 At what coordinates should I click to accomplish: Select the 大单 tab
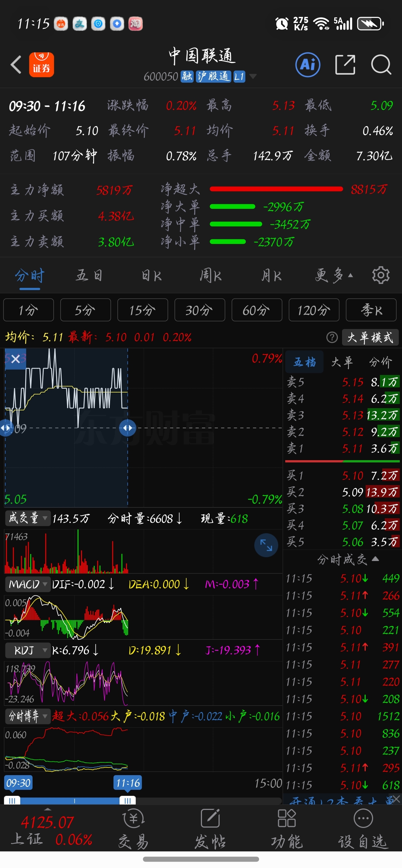click(342, 362)
